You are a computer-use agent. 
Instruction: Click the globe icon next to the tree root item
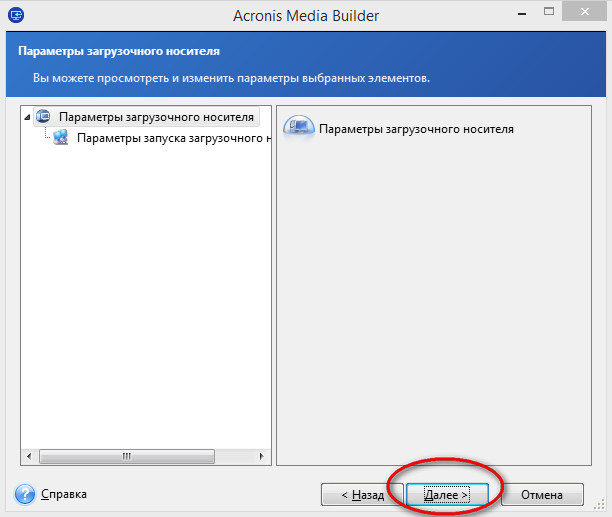(43, 116)
